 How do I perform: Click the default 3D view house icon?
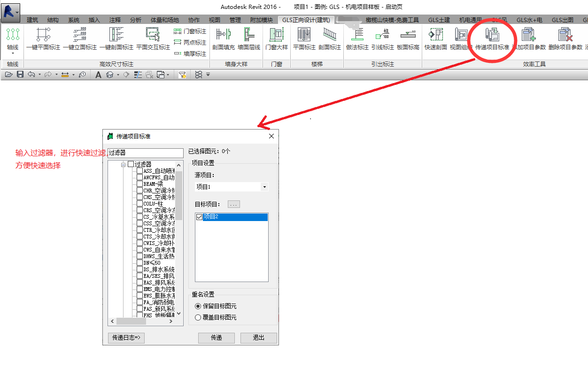tap(109, 74)
